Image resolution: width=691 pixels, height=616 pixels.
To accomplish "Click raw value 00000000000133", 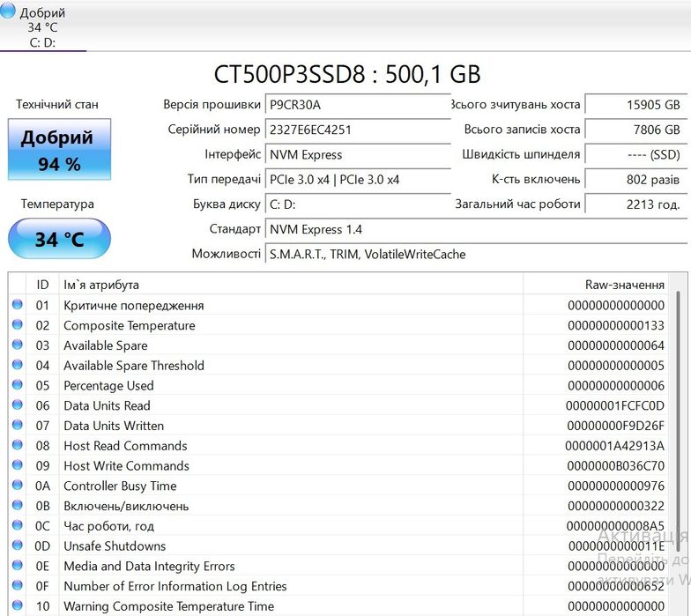I will [616, 326].
